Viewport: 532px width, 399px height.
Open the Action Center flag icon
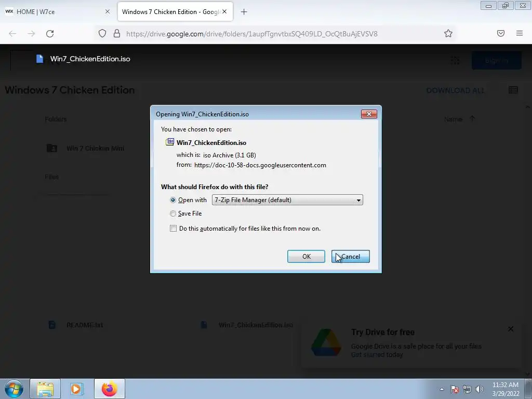(455, 389)
